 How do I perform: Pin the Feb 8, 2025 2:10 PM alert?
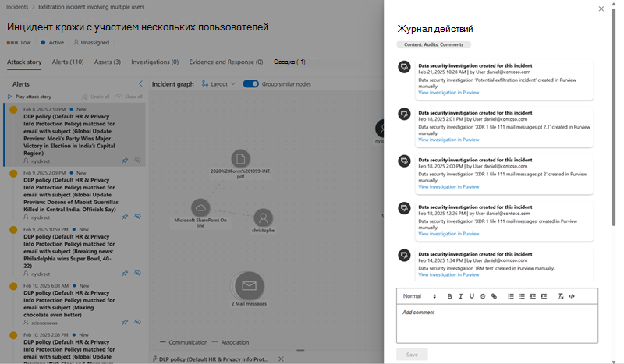point(125,161)
